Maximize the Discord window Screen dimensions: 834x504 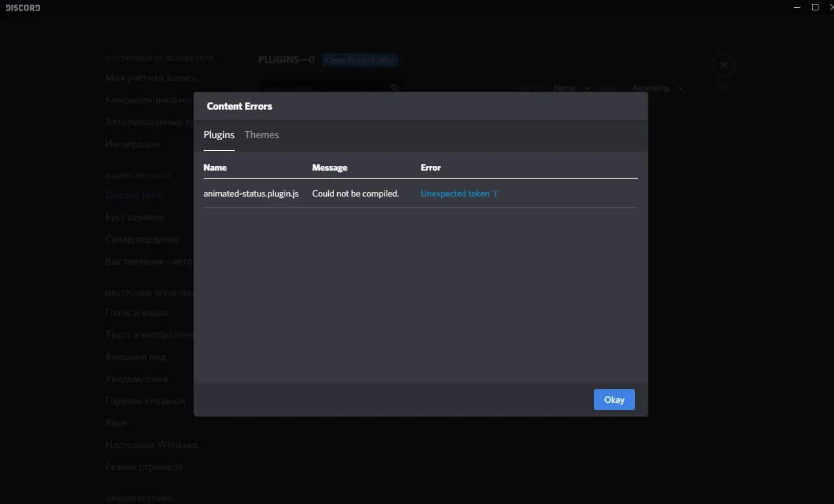(x=815, y=7)
